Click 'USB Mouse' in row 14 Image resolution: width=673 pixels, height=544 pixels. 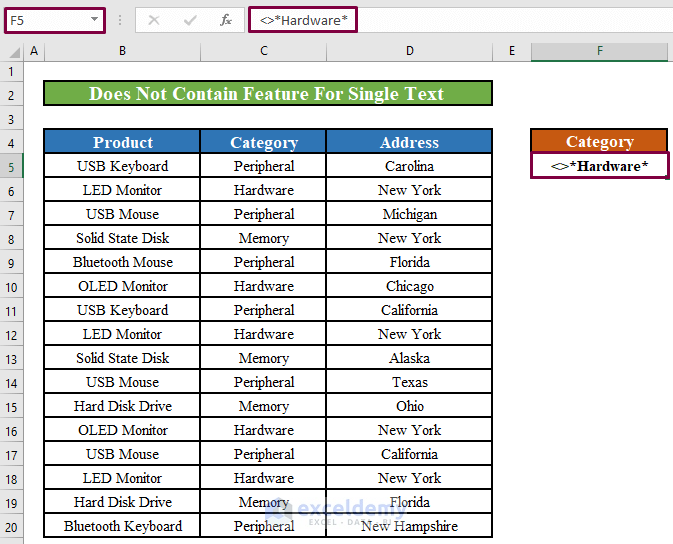coord(122,383)
